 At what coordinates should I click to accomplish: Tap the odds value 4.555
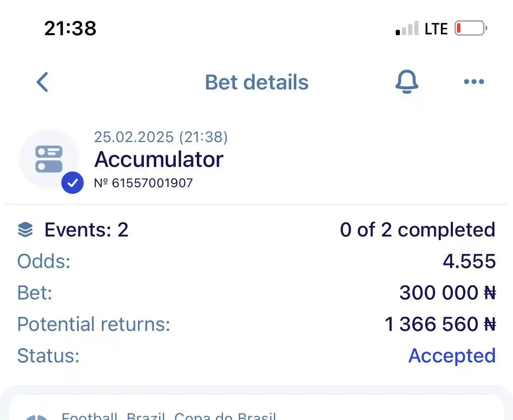[x=469, y=261]
